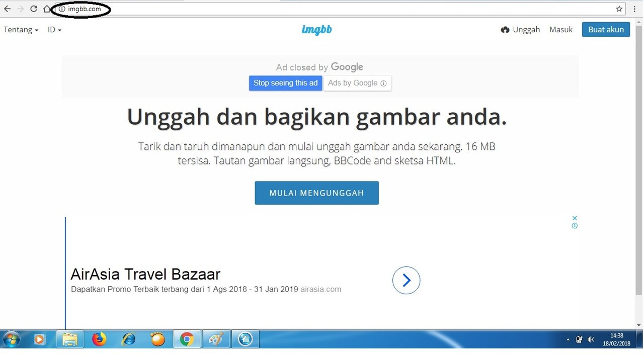
Task: Bookmark this page with the star icon
Action: tap(619, 9)
